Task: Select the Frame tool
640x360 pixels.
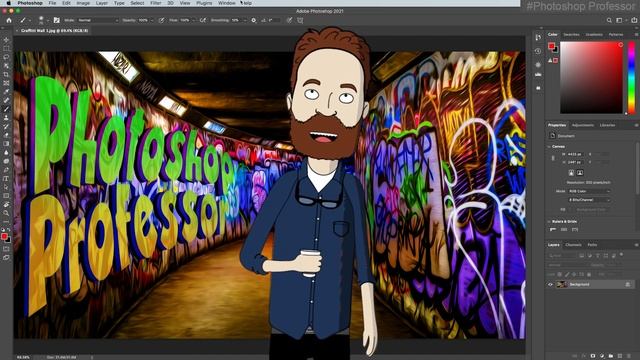Action: pyautogui.click(x=6, y=83)
